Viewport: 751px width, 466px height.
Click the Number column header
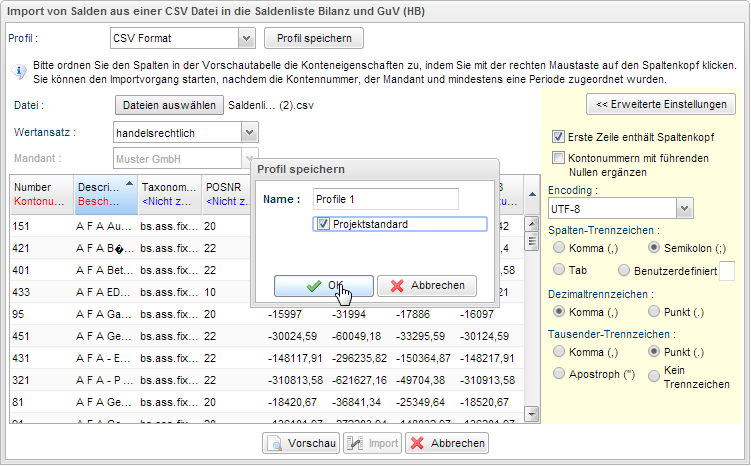42,194
